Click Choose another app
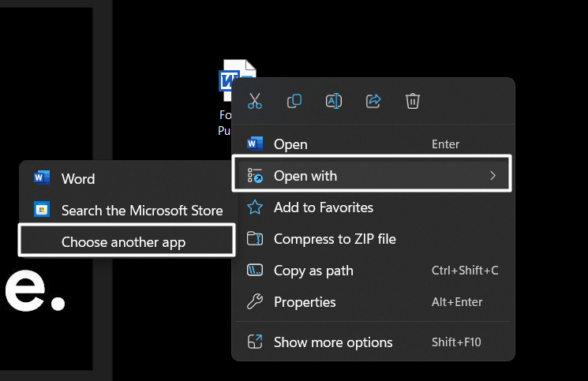Image resolution: width=588 pixels, height=381 pixels. pos(127,240)
